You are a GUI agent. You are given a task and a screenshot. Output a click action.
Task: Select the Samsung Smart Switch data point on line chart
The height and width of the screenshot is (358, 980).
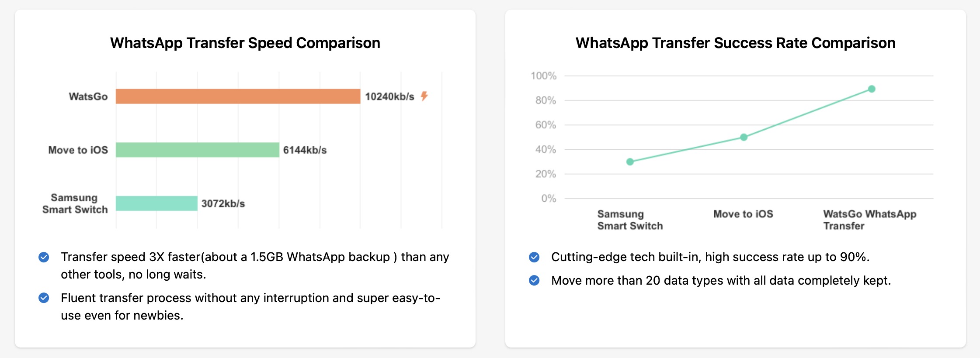(630, 162)
